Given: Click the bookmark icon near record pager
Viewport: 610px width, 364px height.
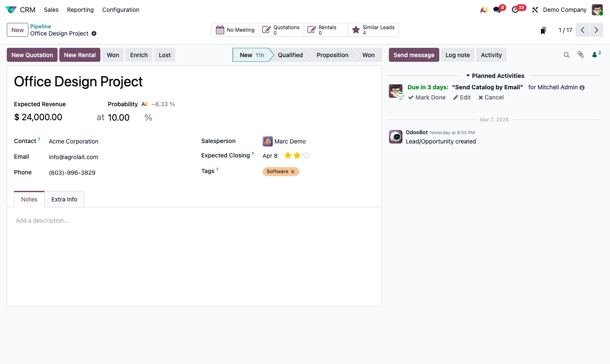Looking at the screenshot, I should tap(543, 30).
